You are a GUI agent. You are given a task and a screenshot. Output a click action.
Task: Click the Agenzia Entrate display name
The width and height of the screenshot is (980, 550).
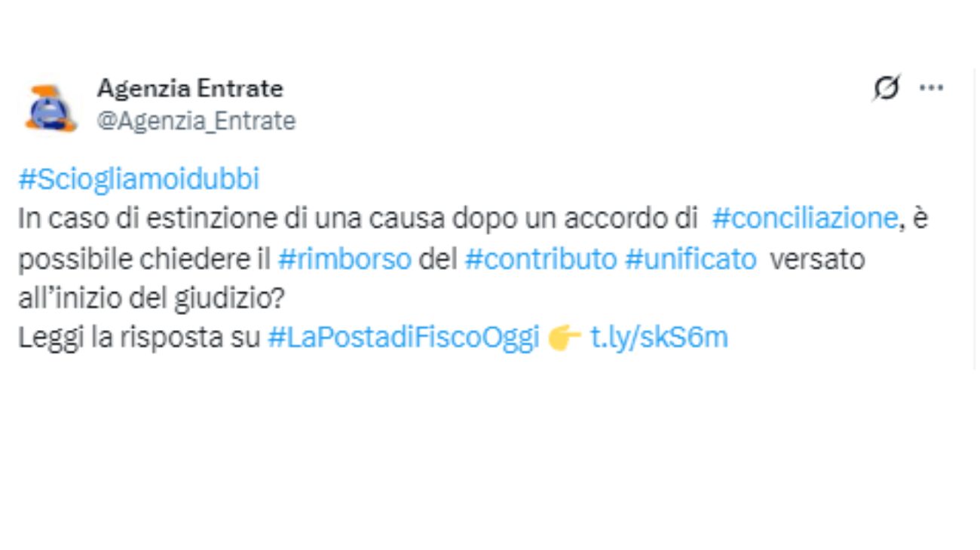[x=190, y=88]
